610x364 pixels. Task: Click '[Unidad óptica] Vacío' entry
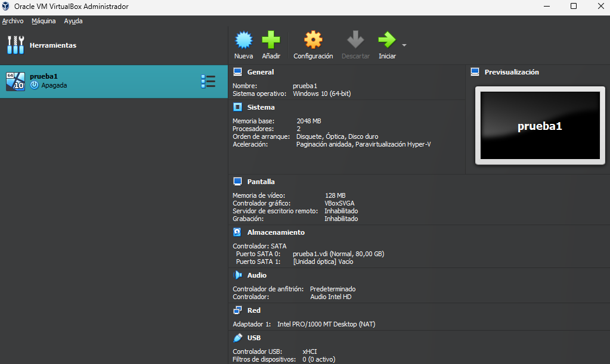tap(323, 262)
